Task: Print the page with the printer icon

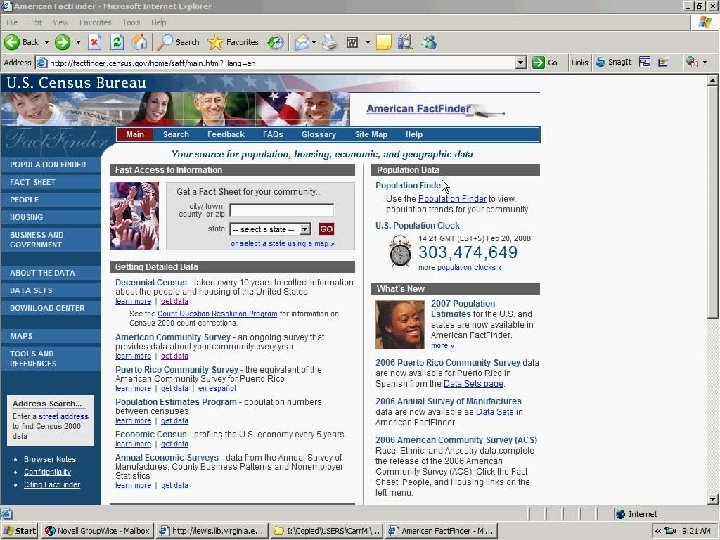Action: tap(329, 42)
